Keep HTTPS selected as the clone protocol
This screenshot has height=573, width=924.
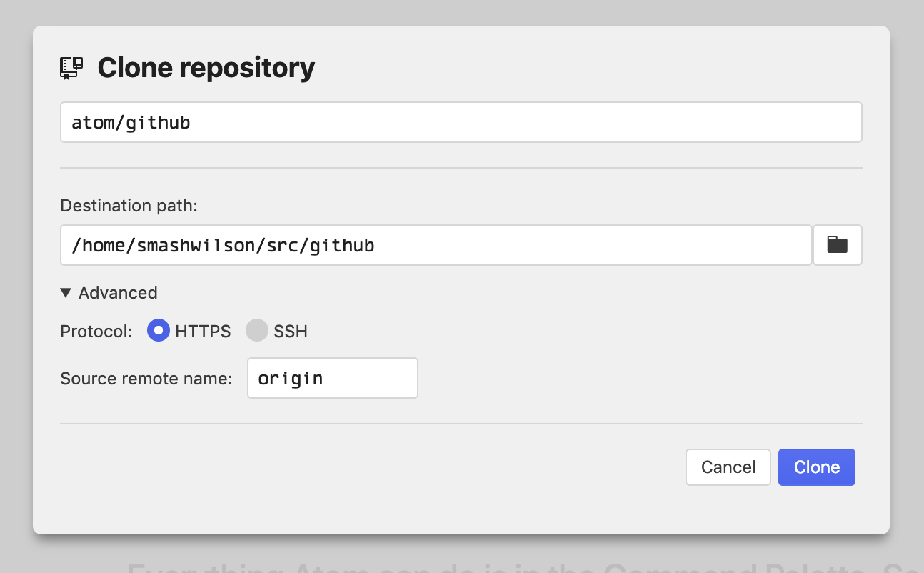(158, 330)
